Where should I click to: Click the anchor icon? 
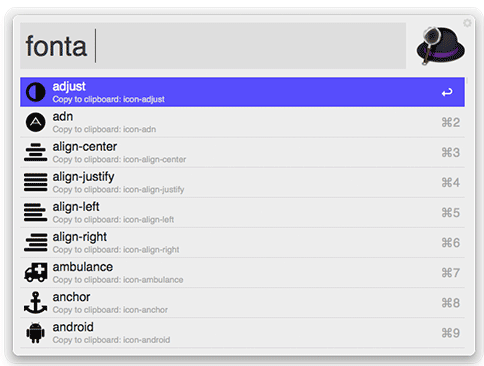[x=35, y=303]
